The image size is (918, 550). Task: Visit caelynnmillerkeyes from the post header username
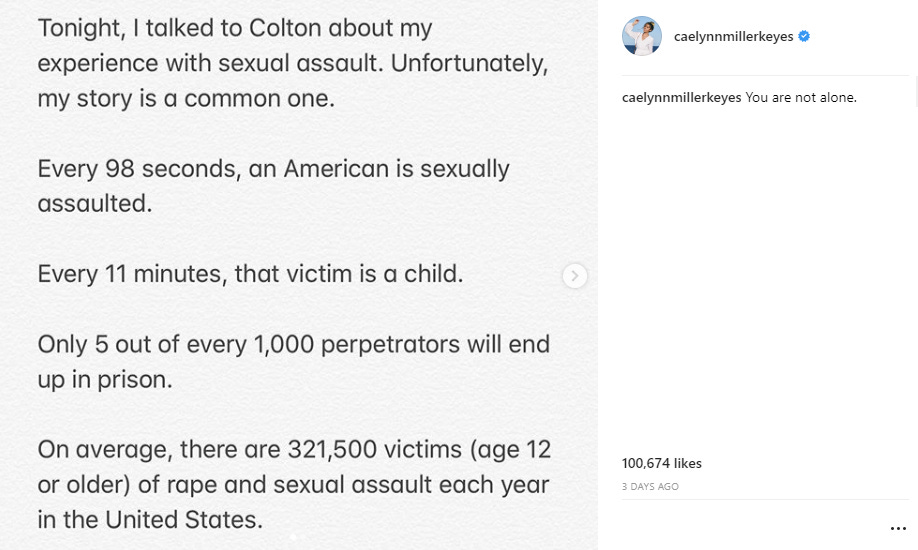click(733, 37)
